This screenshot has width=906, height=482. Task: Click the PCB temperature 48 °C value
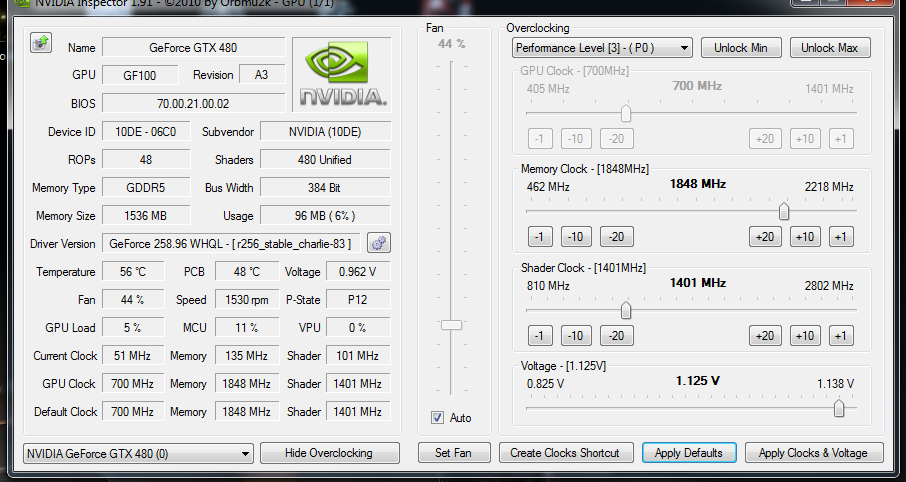(x=247, y=272)
